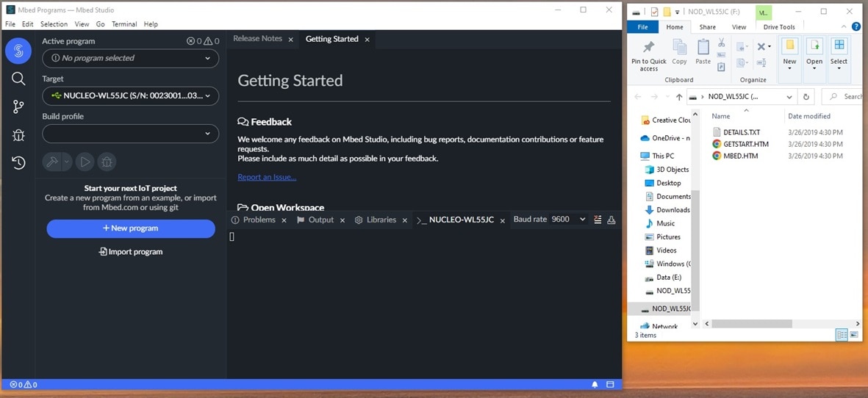Select the Getting Started tab
This screenshot has width=868, height=398.
pyautogui.click(x=331, y=39)
